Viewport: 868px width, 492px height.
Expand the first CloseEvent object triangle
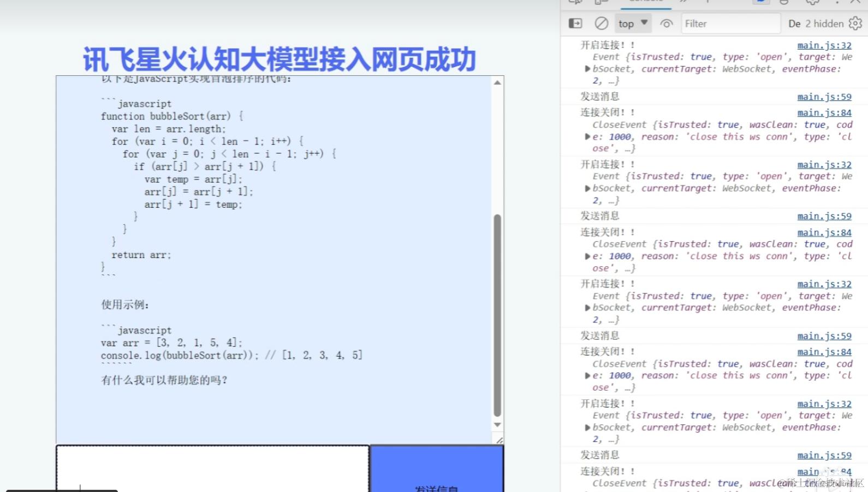(x=587, y=136)
